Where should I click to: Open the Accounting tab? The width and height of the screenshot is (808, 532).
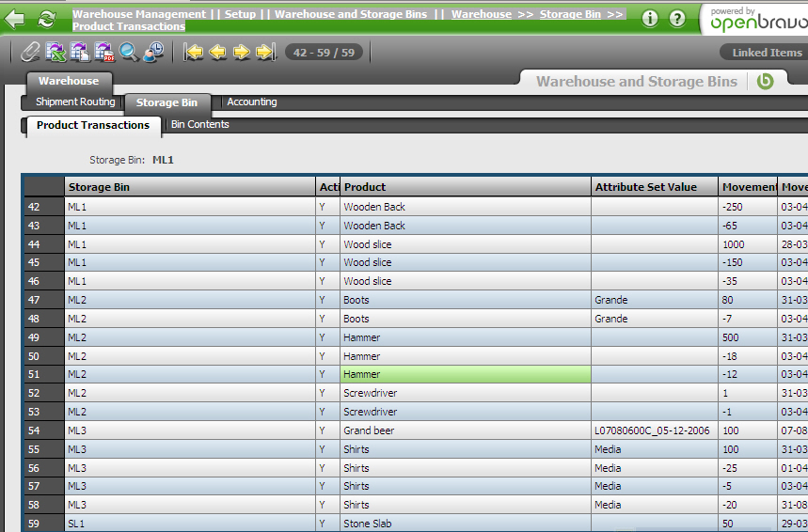click(251, 102)
